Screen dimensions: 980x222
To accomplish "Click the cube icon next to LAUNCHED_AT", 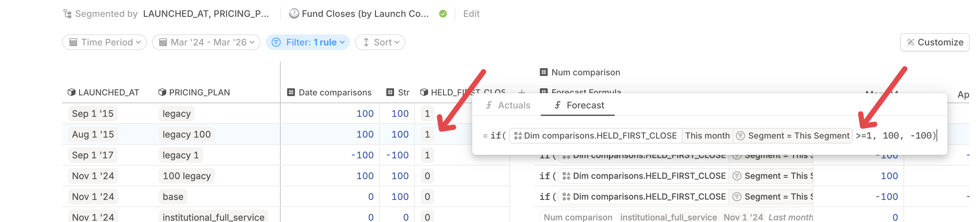I will point(72,92).
